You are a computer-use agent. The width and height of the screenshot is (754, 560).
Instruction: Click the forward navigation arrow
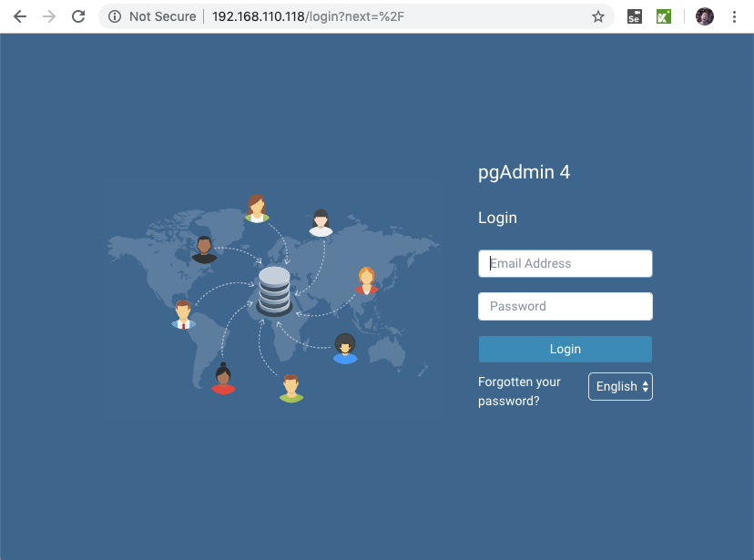pyautogui.click(x=49, y=16)
